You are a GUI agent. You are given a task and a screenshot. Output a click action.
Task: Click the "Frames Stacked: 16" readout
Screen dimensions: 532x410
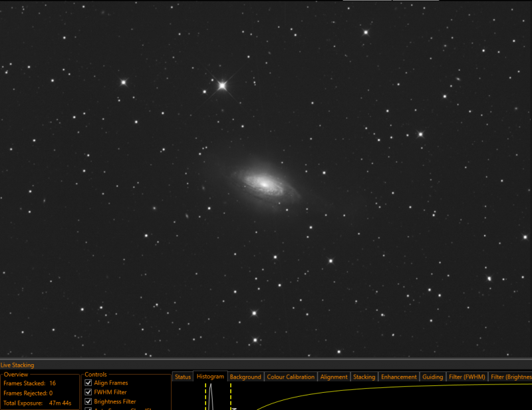click(29, 383)
